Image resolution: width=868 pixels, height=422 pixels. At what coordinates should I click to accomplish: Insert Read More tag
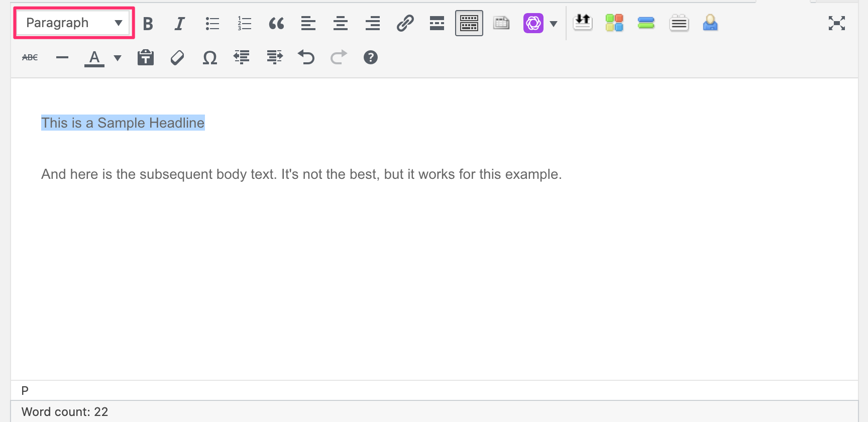pyautogui.click(x=437, y=24)
